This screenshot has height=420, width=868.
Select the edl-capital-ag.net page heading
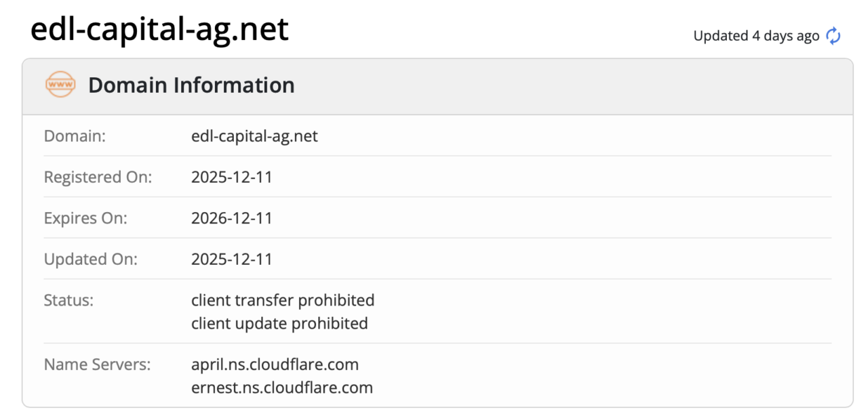point(160,29)
